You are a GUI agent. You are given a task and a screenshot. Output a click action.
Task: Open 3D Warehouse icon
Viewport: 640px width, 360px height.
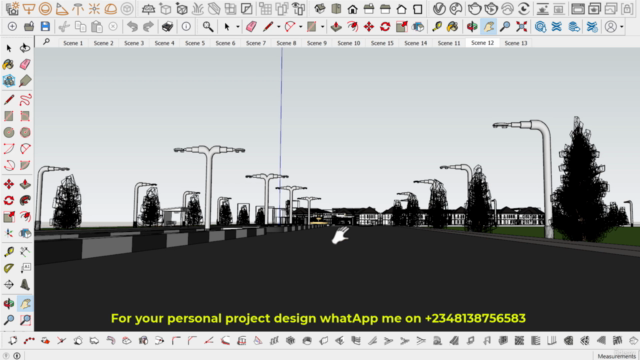[540, 27]
